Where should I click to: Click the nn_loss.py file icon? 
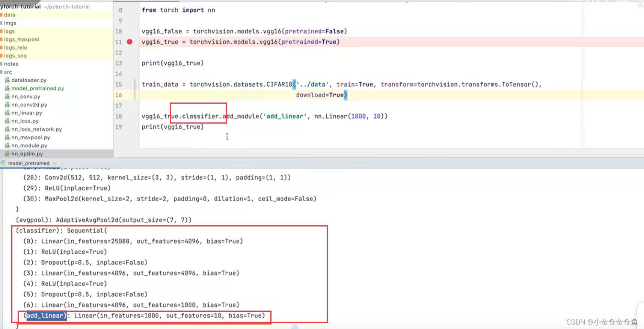pyautogui.click(x=7, y=121)
